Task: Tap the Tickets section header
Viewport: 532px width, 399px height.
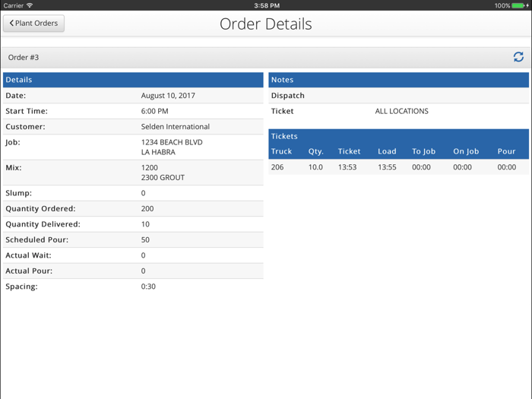Action: pyautogui.click(x=399, y=136)
